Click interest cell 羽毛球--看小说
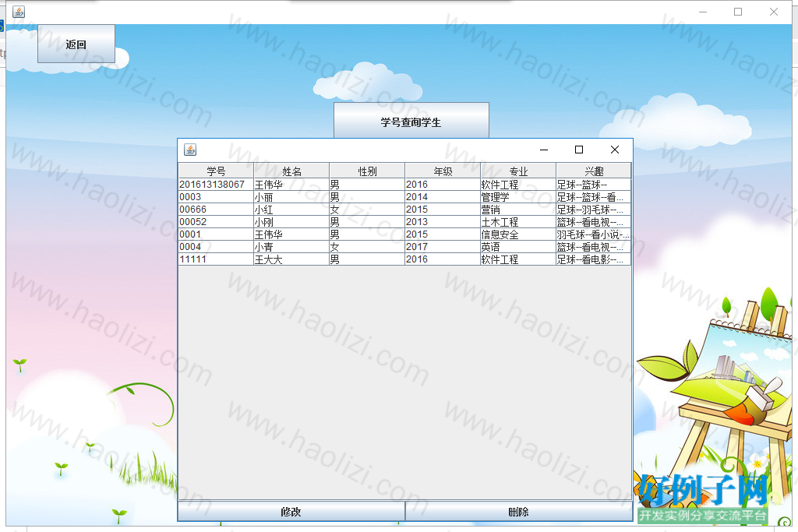 pos(594,234)
